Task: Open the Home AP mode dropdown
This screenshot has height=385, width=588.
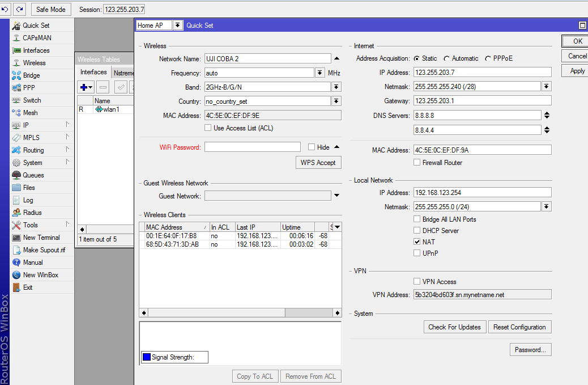Action: click(x=178, y=25)
